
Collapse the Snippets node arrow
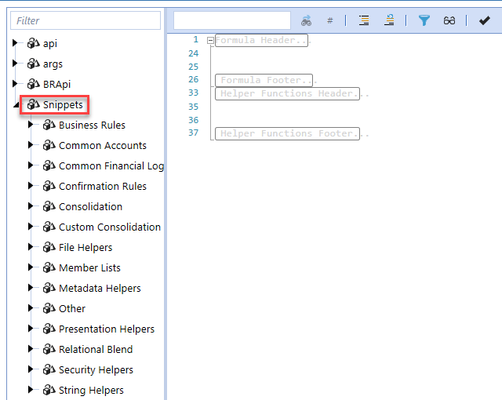(x=16, y=105)
